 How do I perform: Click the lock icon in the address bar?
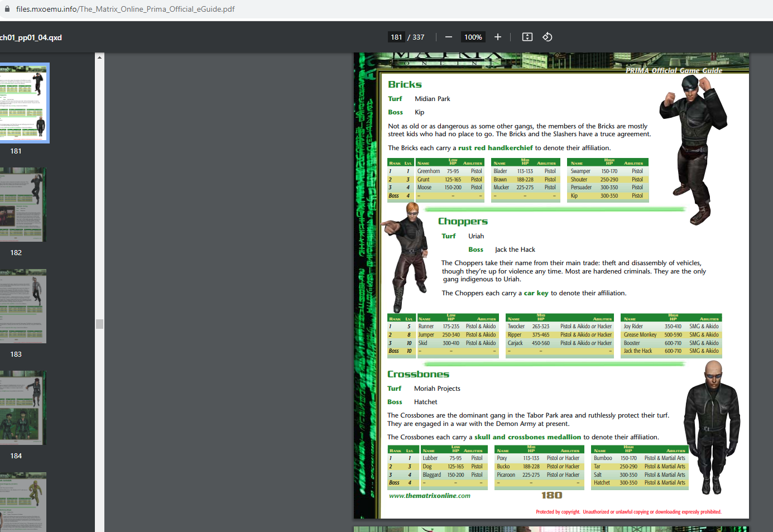pyautogui.click(x=7, y=9)
